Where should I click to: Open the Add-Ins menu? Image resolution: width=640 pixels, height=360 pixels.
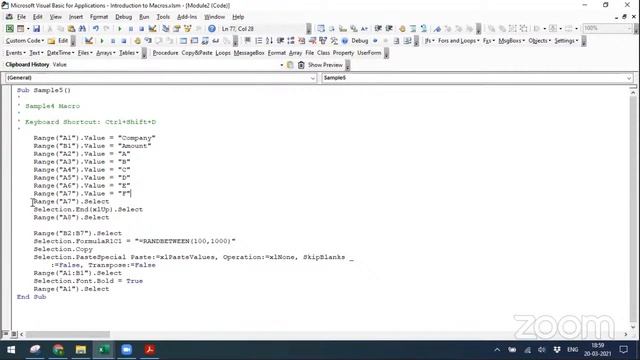point(187,17)
